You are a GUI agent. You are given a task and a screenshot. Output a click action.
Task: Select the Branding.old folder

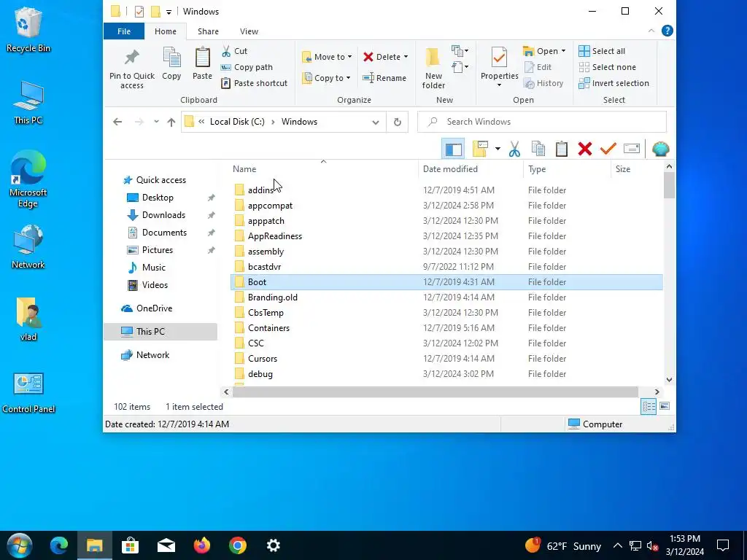pyautogui.click(x=446, y=297)
